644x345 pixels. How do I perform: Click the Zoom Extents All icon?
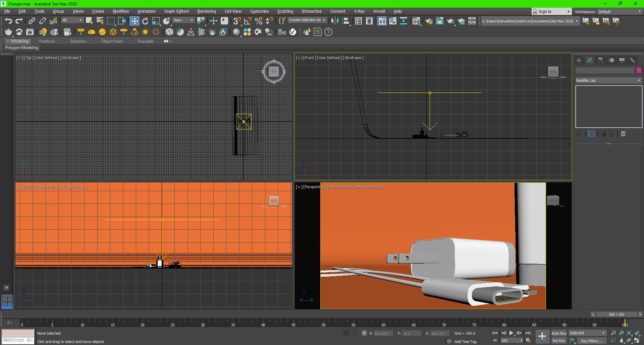coord(637,333)
